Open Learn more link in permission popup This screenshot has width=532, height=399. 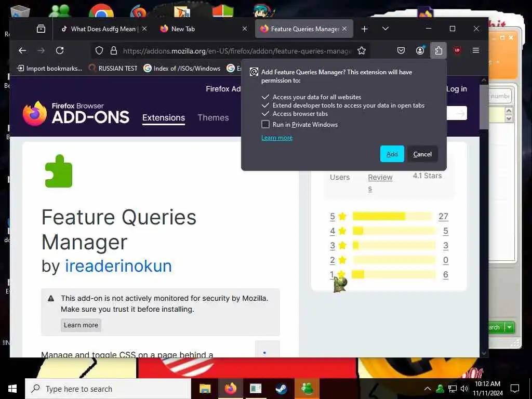277,138
